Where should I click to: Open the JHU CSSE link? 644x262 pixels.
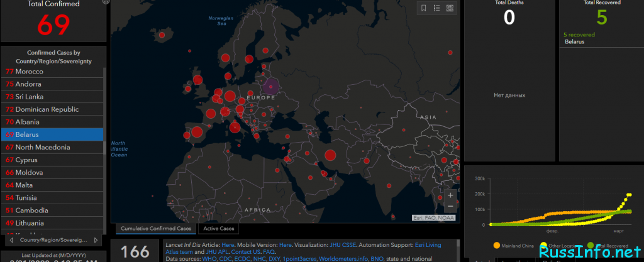point(344,245)
